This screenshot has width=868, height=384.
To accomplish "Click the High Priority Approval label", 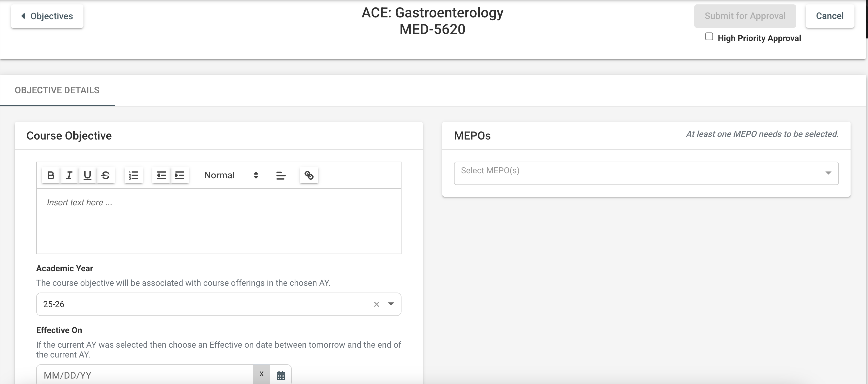I will click(x=759, y=38).
